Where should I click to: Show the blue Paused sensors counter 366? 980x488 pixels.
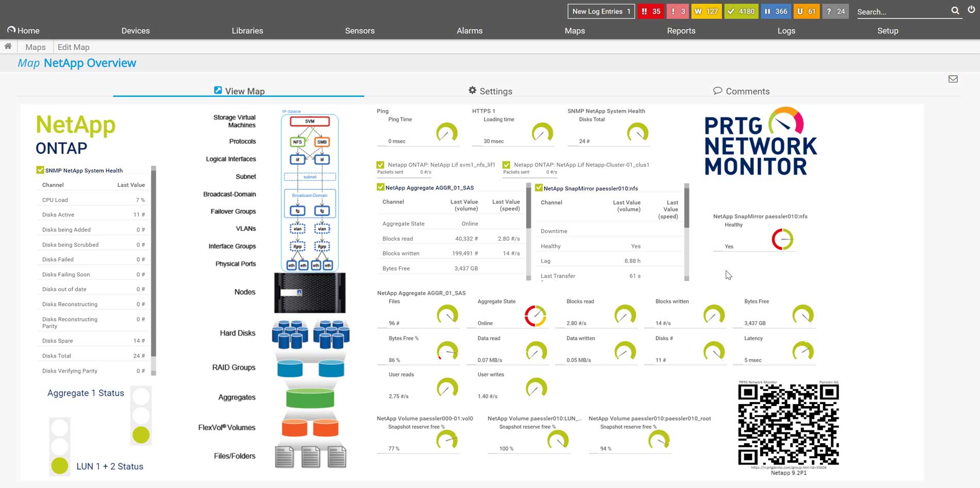tap(776, 11)
